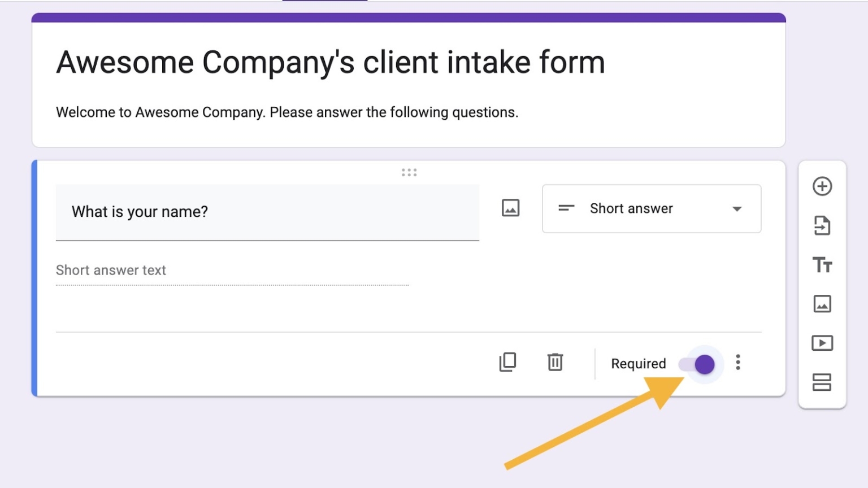Insert a new section with the sidebar icon
The width and height of the screenshot is (868, 488).
[x=822, y=382]
